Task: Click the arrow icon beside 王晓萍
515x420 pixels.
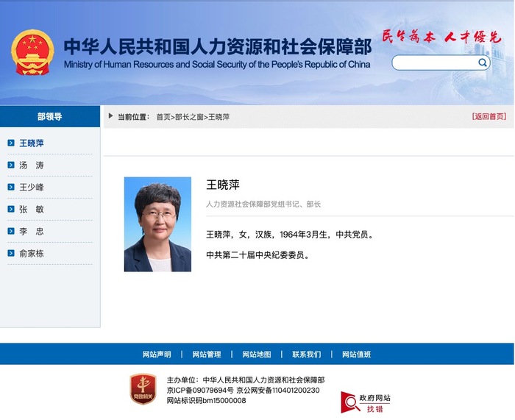Action: (11, 143)
